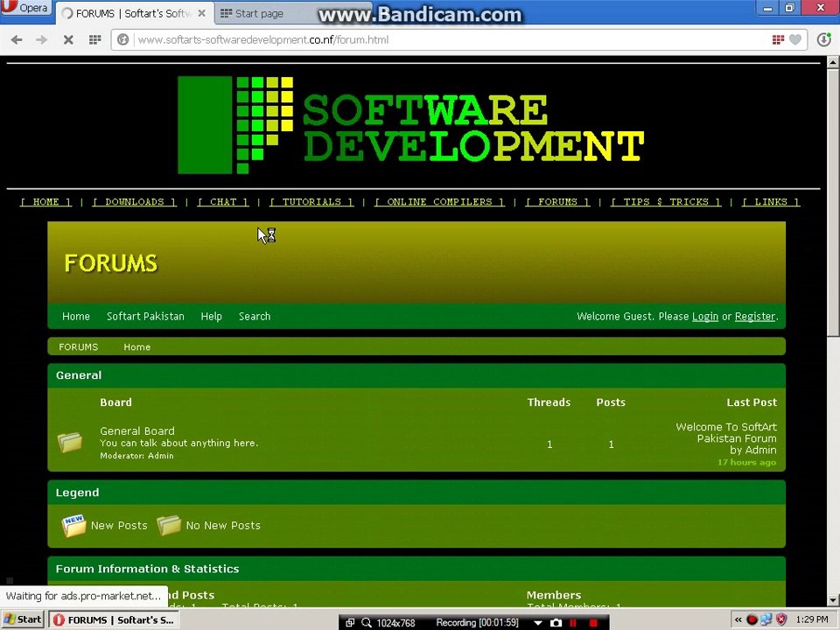
Task: Click the red security shield tray icon
Action: (x=781, y=619)
